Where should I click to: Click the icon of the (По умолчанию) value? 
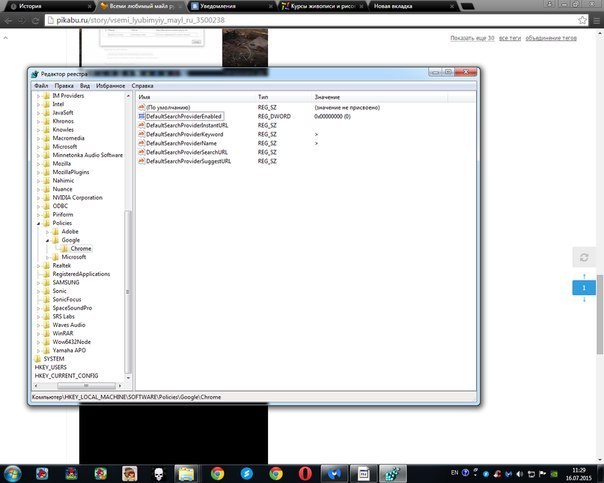[141, 107]
